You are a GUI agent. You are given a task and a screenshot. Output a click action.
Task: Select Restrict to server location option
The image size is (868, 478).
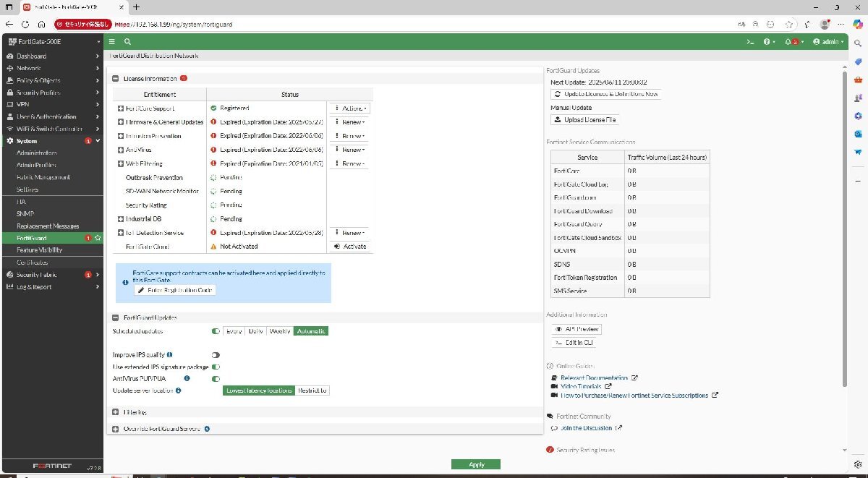[312, 390]
